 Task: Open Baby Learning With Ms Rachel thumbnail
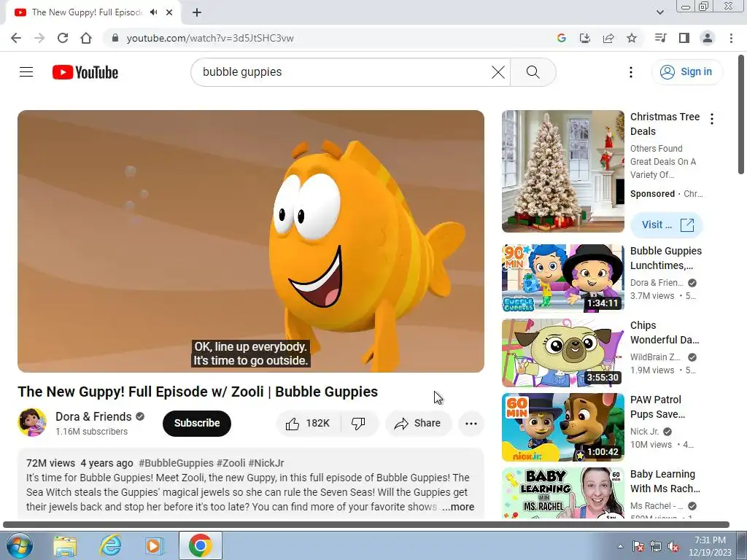[562, 493]
